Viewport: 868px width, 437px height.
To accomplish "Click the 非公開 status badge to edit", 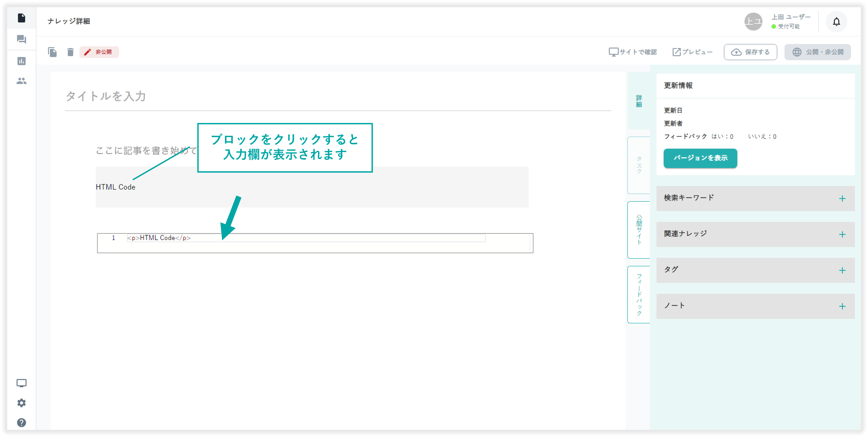I will 99,52.
